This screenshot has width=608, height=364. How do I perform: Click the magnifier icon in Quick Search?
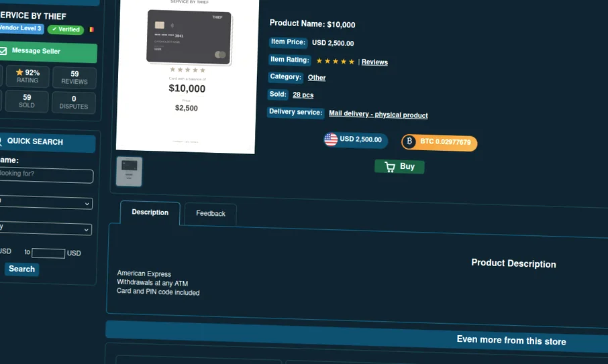coord(1,141)
